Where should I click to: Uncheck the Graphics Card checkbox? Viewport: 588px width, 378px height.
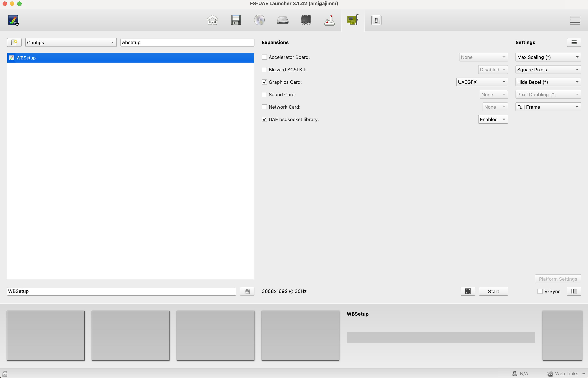coord(264,82)
